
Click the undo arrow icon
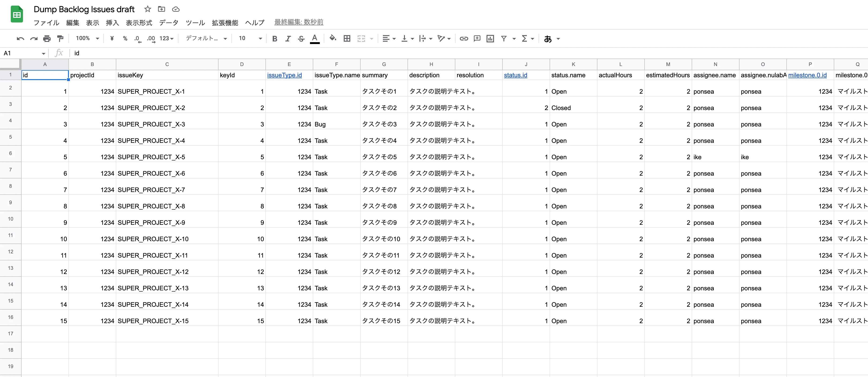coord(20,39)
